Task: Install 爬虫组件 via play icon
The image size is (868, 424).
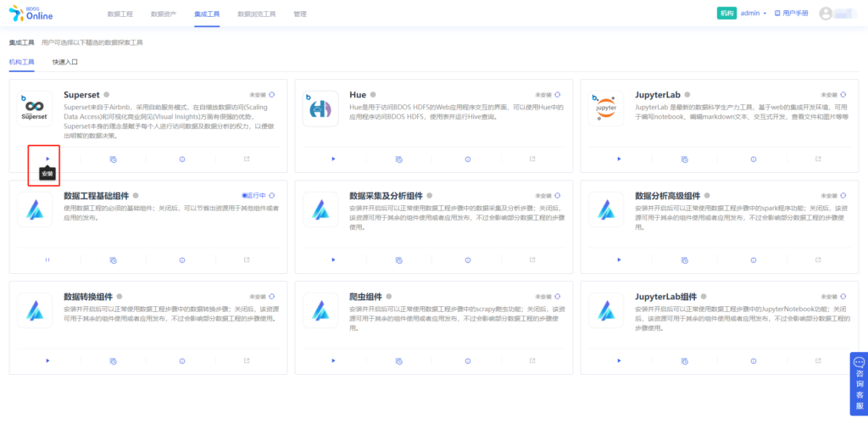Action: tap(333, 360)
